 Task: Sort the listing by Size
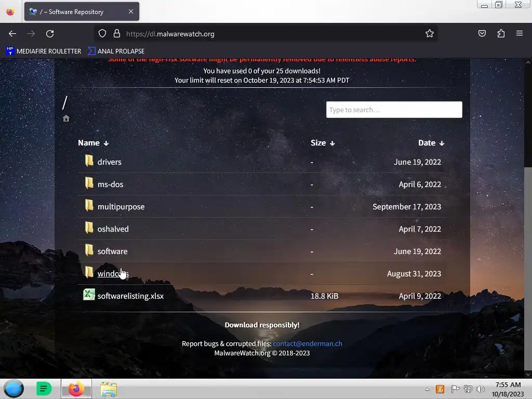click(x=323, y=143)
